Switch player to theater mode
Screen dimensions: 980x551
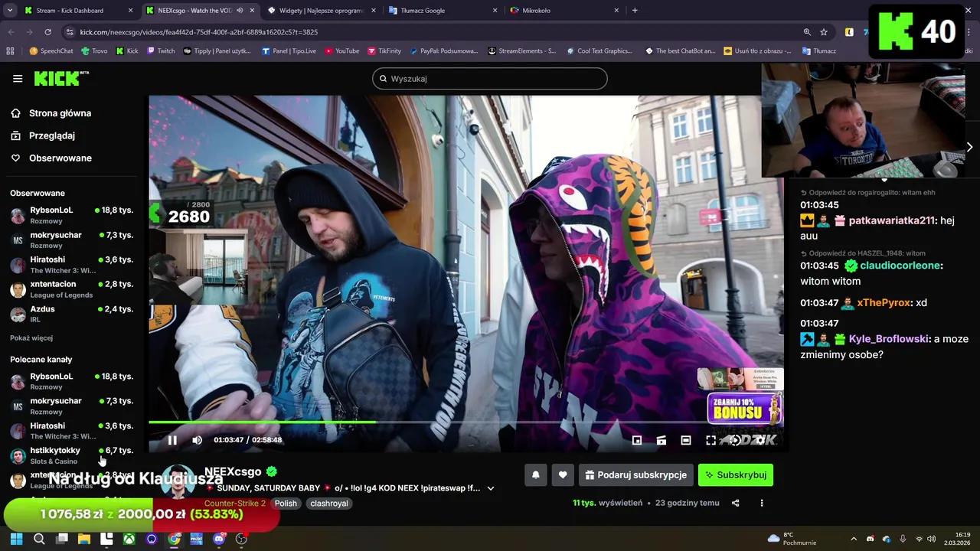tap(686, 440)
